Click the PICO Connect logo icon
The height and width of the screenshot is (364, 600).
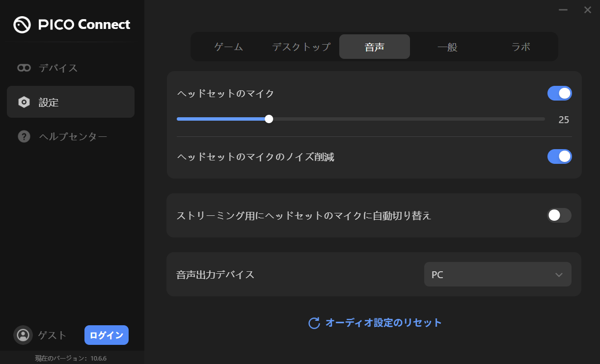22,25
